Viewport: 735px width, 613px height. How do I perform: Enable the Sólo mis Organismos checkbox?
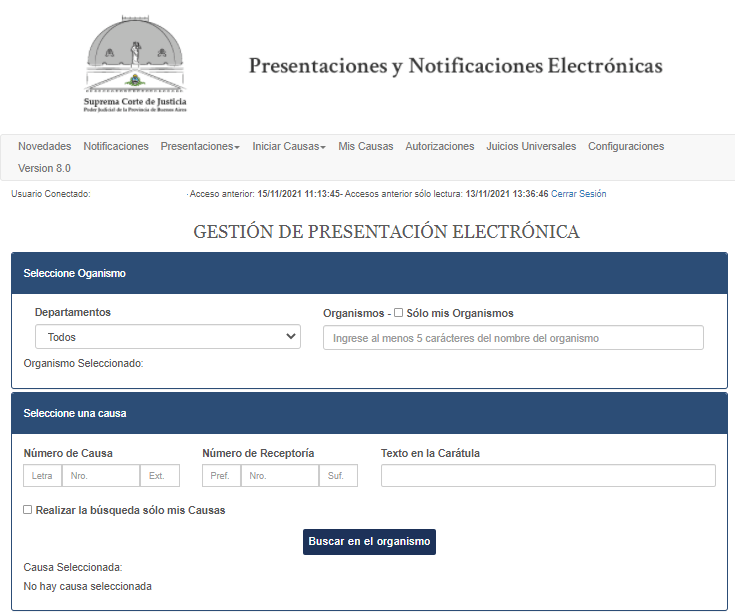click(x=399, y=313)
